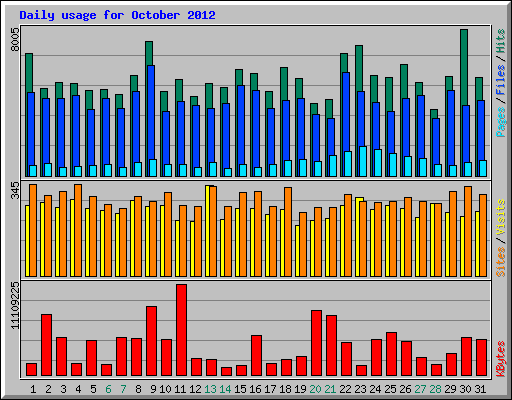Select day 19 label on the x-axis
The width and height of the screenshot is (512, 400).
pyautogui.click(x=300, y=389)
